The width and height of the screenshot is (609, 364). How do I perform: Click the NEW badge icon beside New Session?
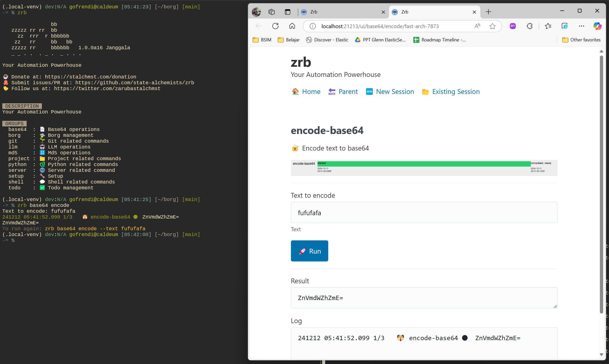point(369,92)
